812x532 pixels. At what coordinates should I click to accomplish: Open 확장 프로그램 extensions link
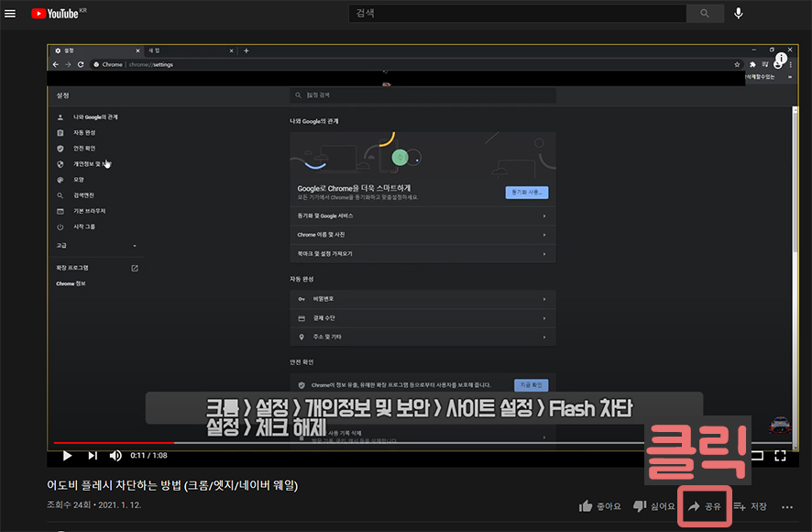coord(96,268)
